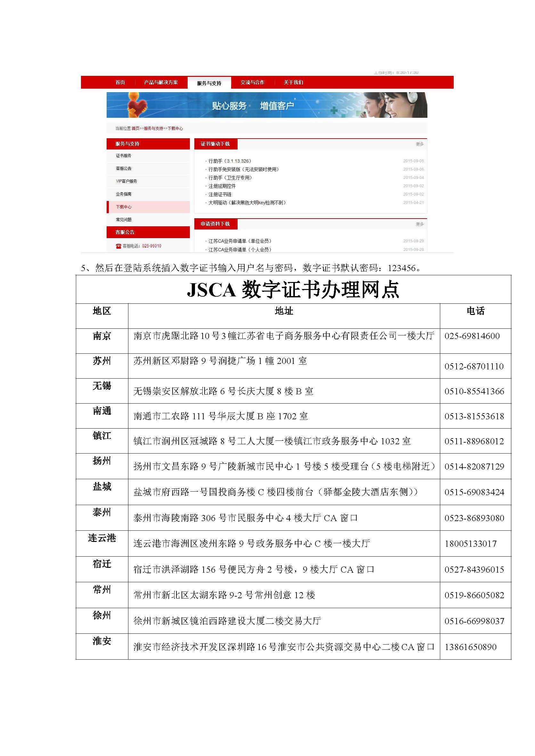Click 首页 in the breadcrumb trail
Viewport: 535px width, 756px height.
pos(135,128)
